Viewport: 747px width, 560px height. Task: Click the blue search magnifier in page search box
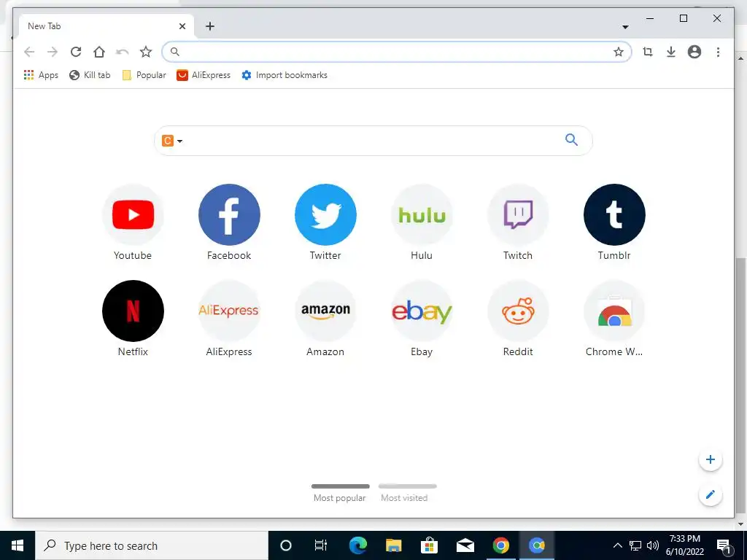(x=571, y=139)
